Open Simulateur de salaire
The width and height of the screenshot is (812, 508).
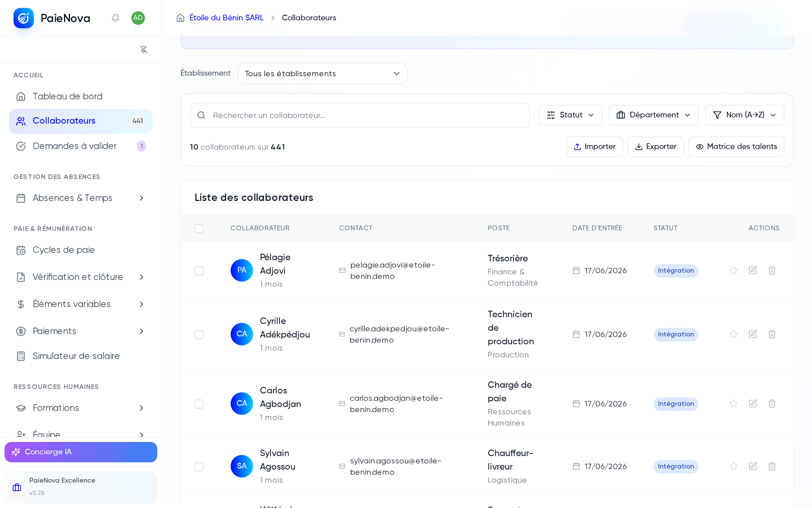click(x=81, y=356)
